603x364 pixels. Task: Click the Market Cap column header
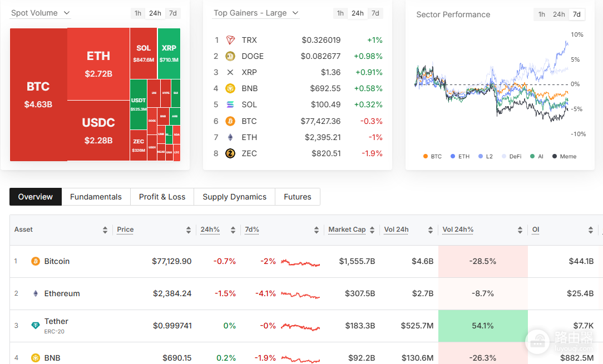tap(347, 230)
